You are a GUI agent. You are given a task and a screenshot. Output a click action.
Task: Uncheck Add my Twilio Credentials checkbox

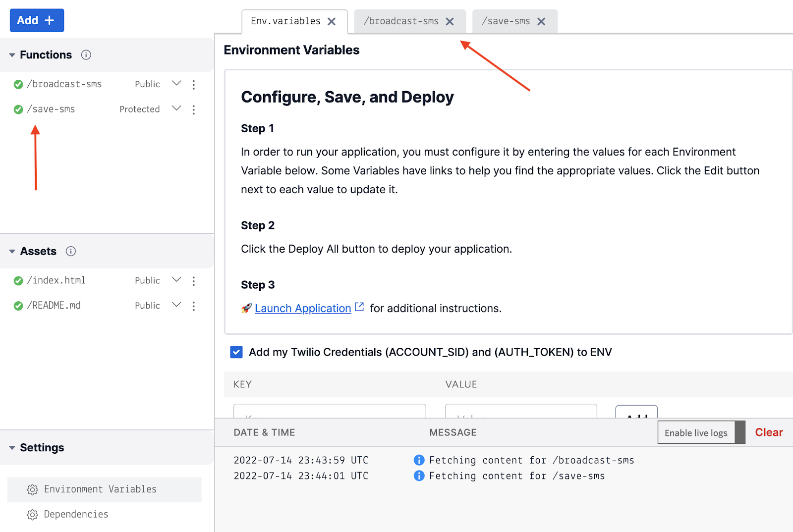coord(236,352)
